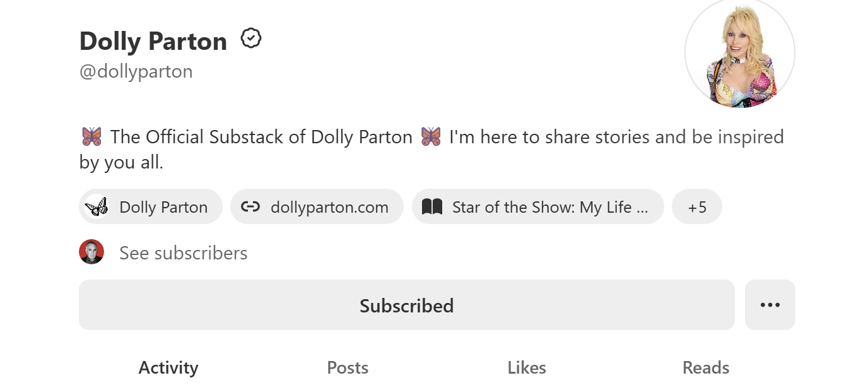Expand the +5 more links chip
The image size is (868, 385).
pos(696,207)
